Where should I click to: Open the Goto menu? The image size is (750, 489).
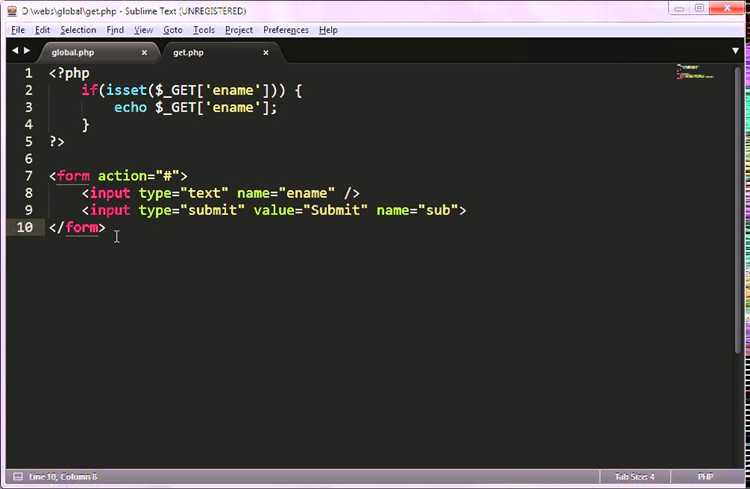[x=173, y=30]
